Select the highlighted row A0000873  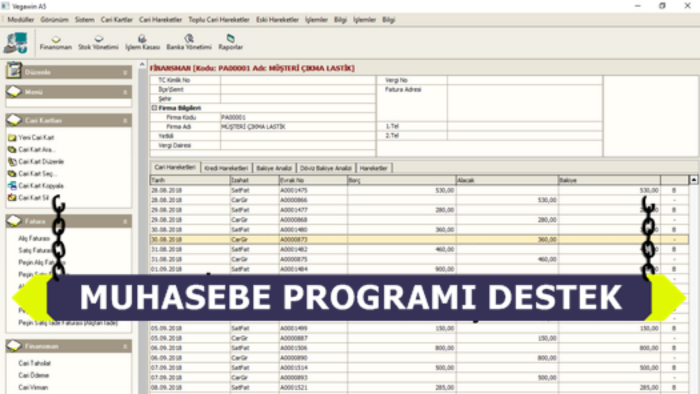click(x=419, y=240)
